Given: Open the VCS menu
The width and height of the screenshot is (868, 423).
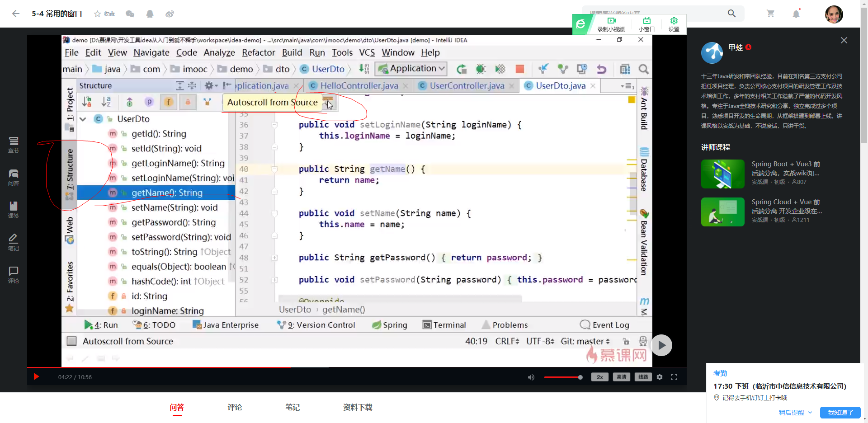Looking at the screenshot, I should pyautogui.click(x=367, y=53).
